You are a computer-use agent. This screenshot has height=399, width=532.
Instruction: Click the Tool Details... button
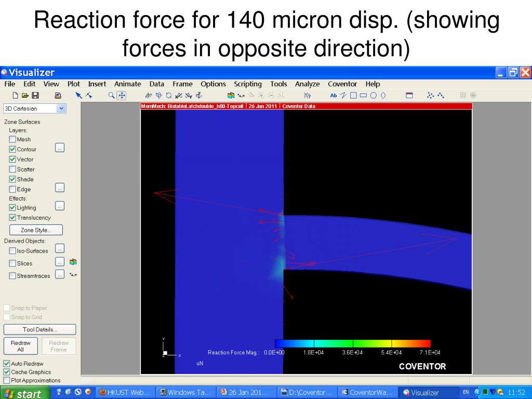[39, 329]
